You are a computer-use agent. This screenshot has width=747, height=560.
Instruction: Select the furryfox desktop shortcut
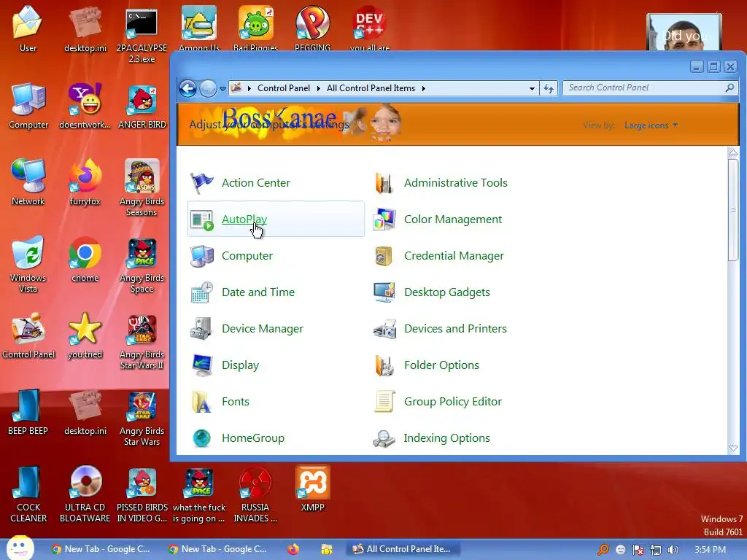(85, 182)
